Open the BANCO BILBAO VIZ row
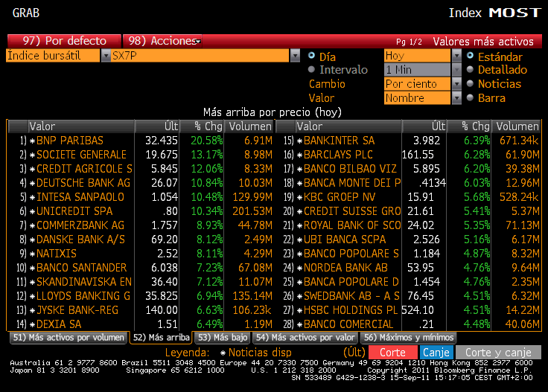This screenshot has height=392, width=548. coord(409,169)
